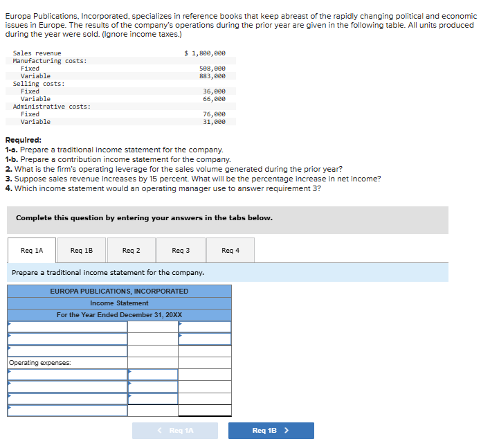Click requirement 2 about operating leverage
Screen dimensions: 490x448
(x=174, y=169)
